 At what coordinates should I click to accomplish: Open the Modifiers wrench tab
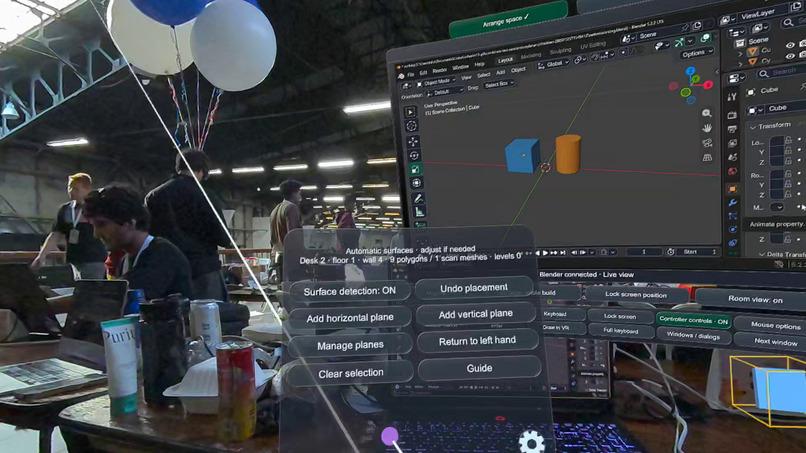tap(733, 203)
